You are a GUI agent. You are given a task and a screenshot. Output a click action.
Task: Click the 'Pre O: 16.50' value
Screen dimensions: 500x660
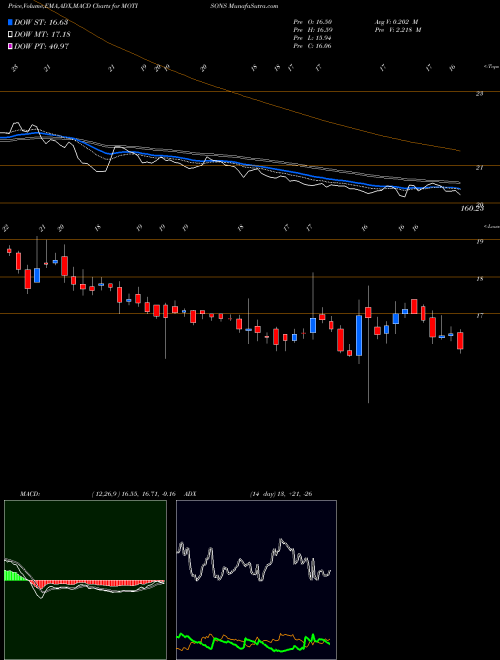(x=313, y=21)
